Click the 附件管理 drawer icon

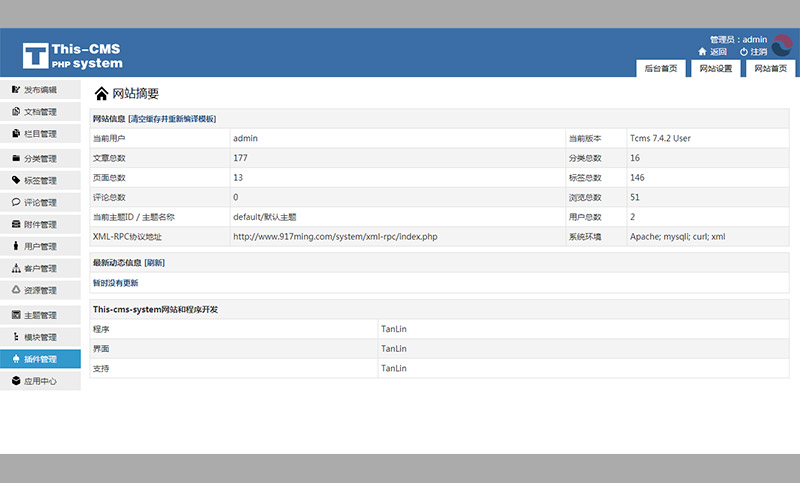[16, 224]
